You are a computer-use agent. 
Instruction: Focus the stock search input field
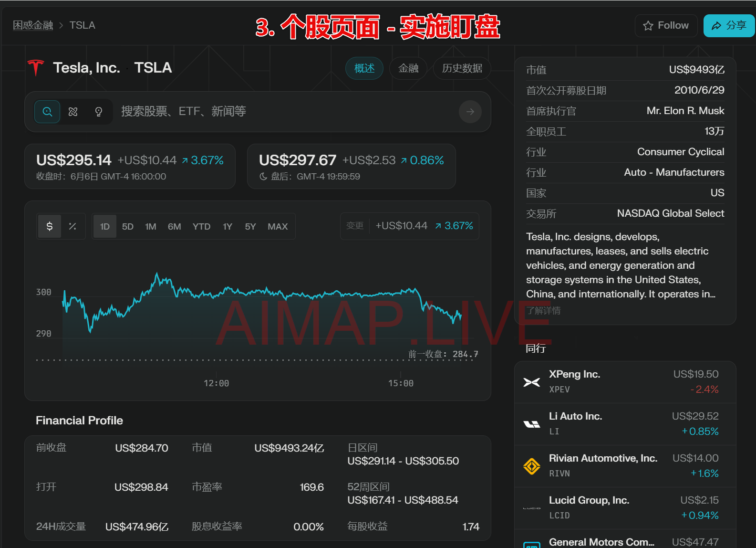[286, 112]
